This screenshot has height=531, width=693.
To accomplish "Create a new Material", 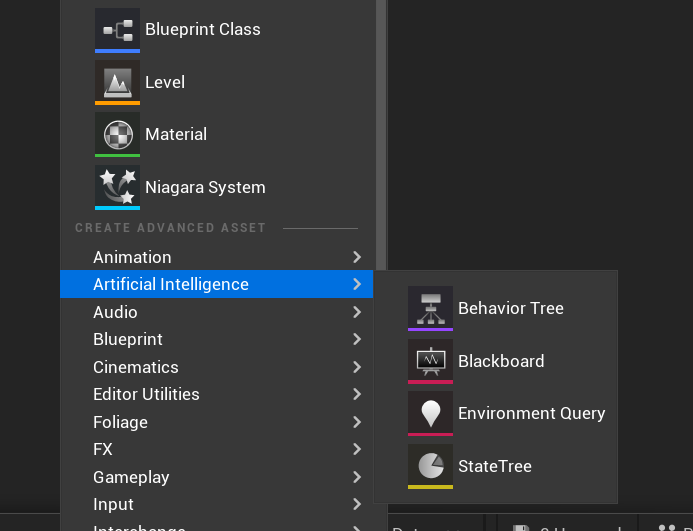I will 217,134.
